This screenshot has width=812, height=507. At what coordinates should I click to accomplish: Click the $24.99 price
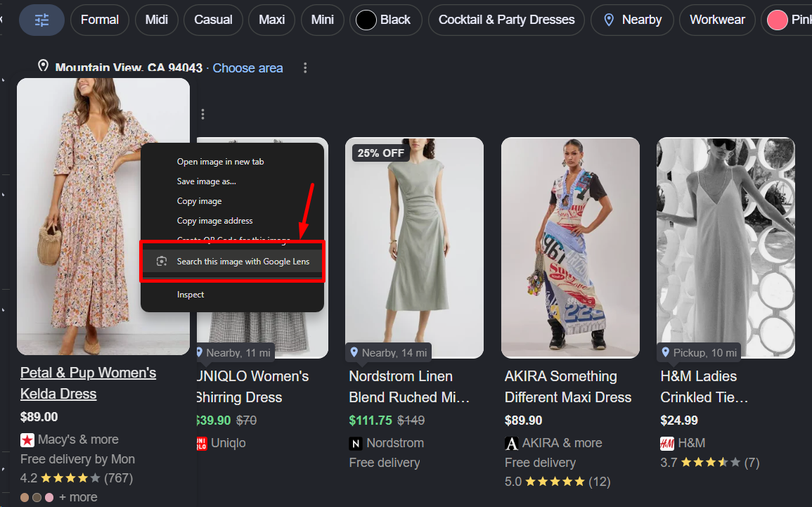pyautogui.click(x=679, y=421)
